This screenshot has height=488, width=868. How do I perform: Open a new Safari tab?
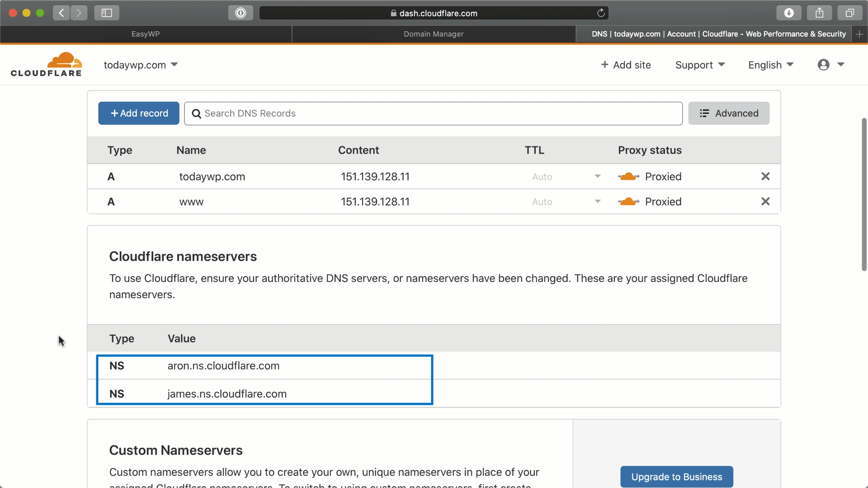tap(860, 34)
